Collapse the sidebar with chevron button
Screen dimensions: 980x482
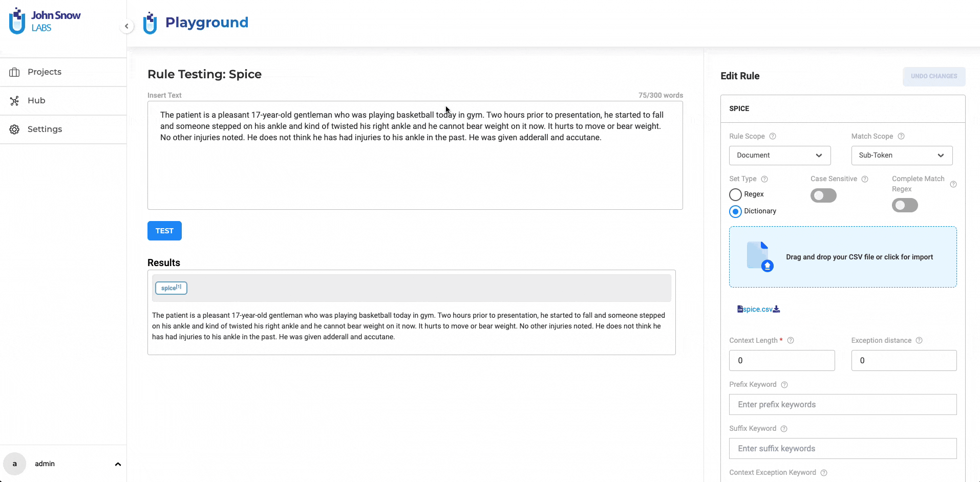126,26
